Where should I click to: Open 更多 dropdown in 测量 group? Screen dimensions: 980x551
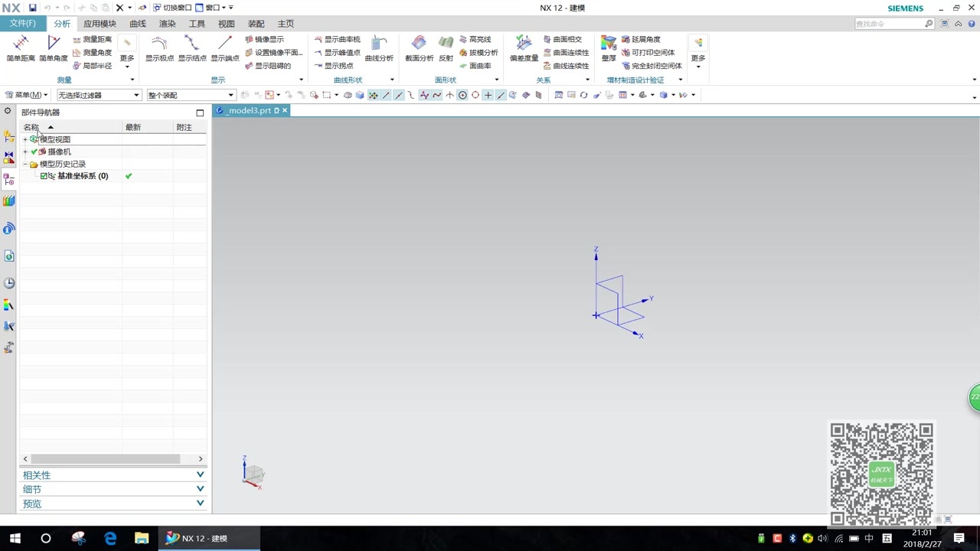click(x=127, y=52)
